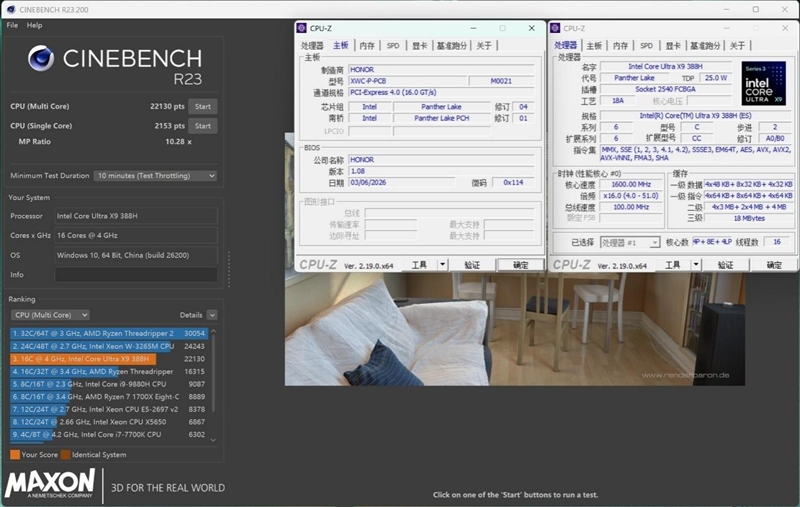Select ranking row AMD Ryzen 7 1700X
800x507 pixels.
click(x=109, y=396)
